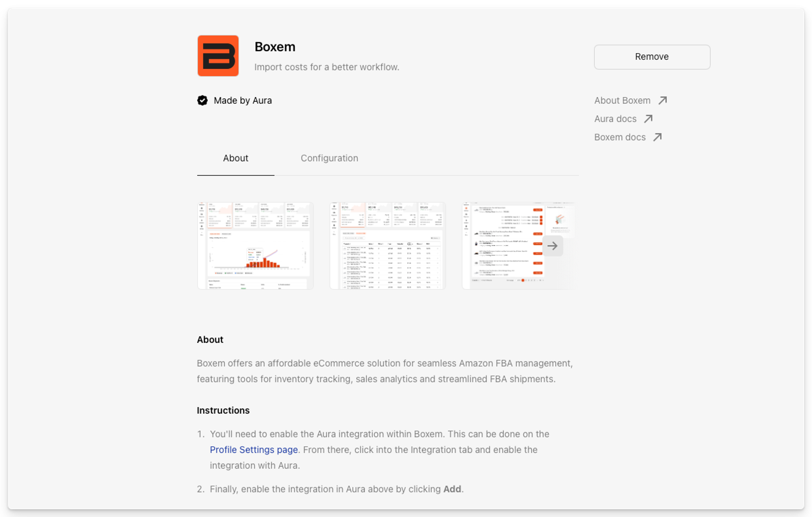The width and height of the screenshot is (812, 517).
Task: Advance the screenshot carousel with the right arrow
Action: (x=552, y=246)
